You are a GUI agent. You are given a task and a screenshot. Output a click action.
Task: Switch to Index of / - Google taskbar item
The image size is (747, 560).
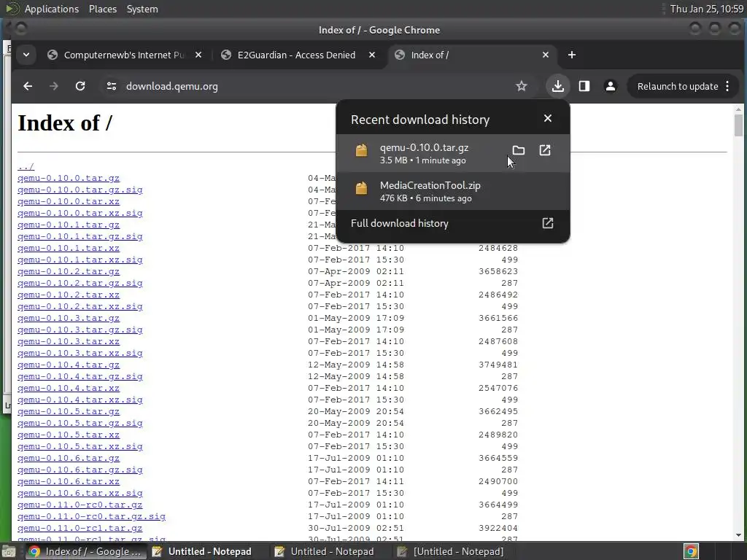[x=86, y=551]
